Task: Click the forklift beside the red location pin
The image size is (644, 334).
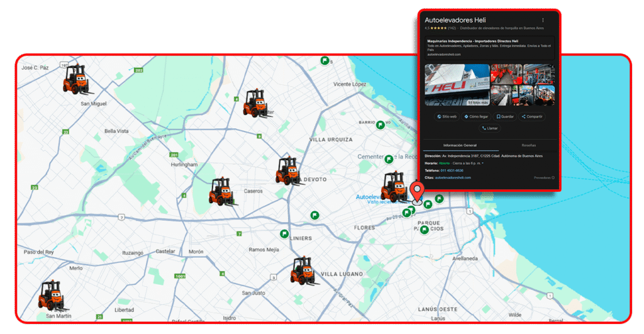Action: pos(394,187)
